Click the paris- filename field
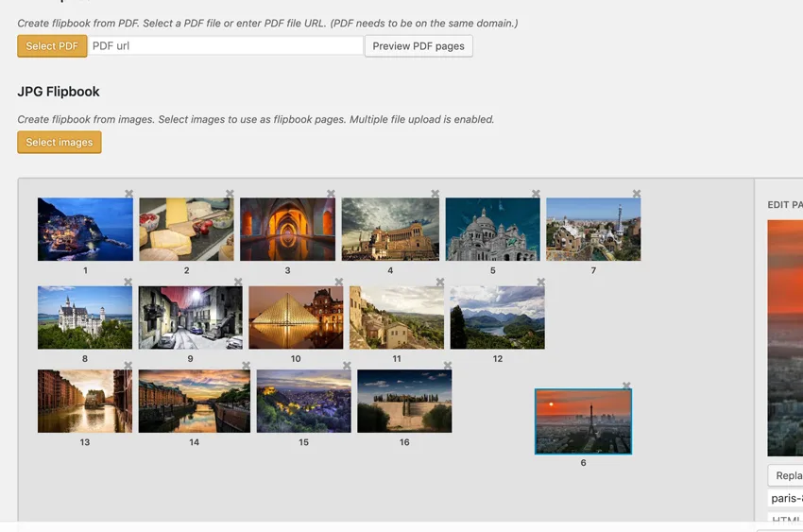The width and height of the screenshot is (803, 532). tap(786, 498)
